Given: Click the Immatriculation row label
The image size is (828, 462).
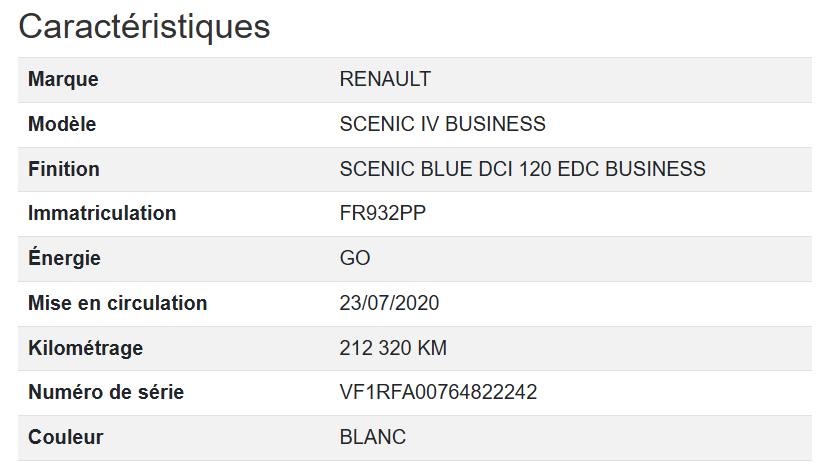Looking at the screenshot, I should pyautogui.click(x=102, y=213).
